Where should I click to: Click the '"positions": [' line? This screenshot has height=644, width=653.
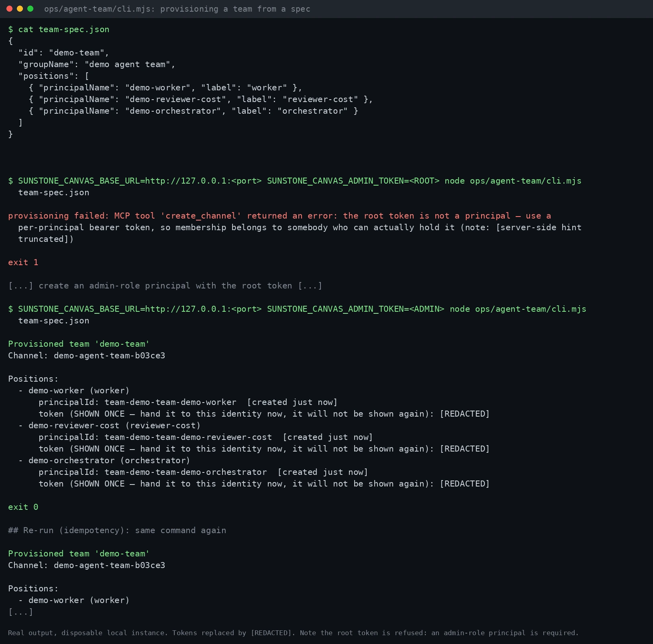(53, 76)
